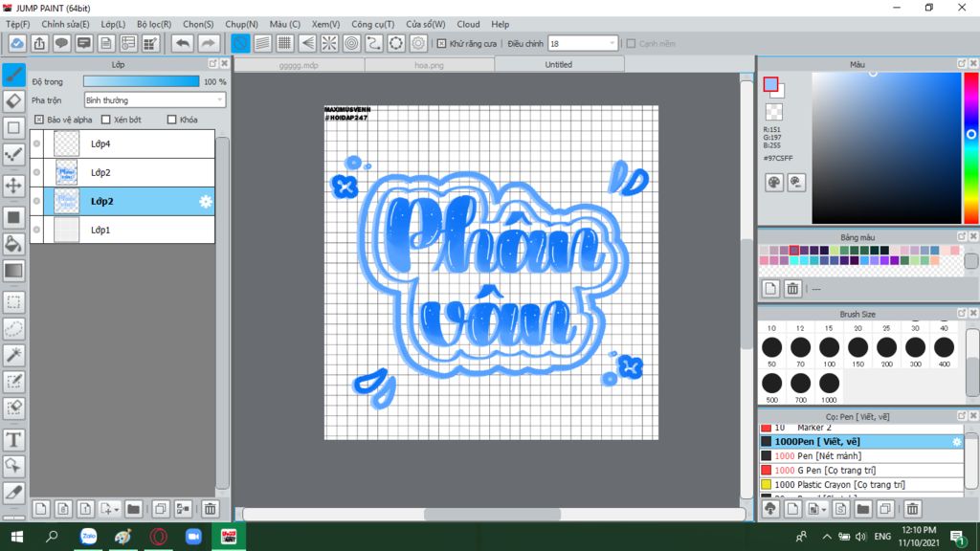Select brush size 500 preset

772,388
